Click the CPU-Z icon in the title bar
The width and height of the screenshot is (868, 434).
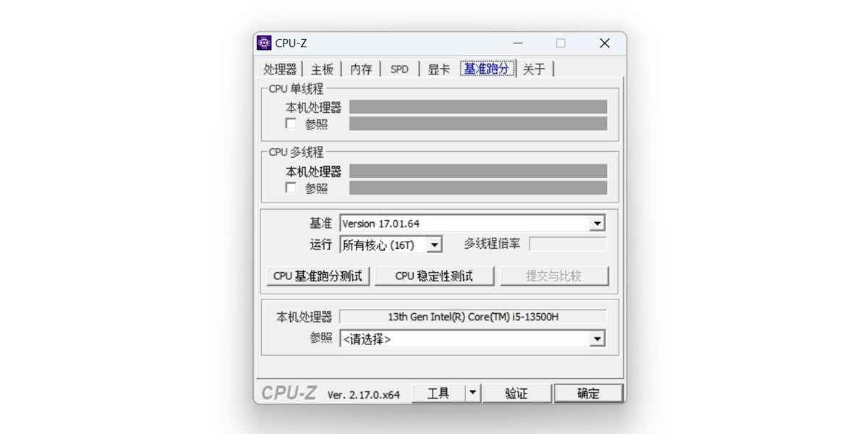[x=265, y=43]
